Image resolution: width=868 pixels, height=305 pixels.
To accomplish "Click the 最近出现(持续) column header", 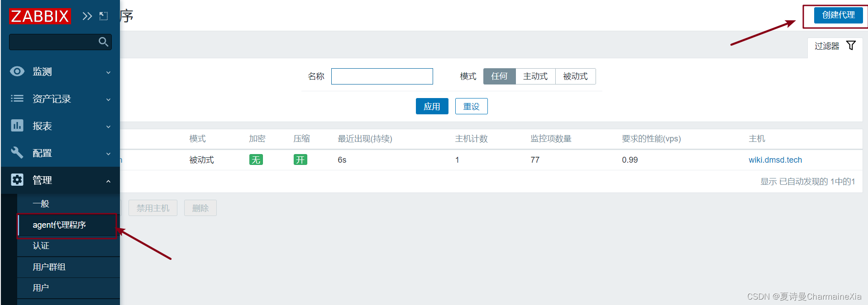I will 365,139.
